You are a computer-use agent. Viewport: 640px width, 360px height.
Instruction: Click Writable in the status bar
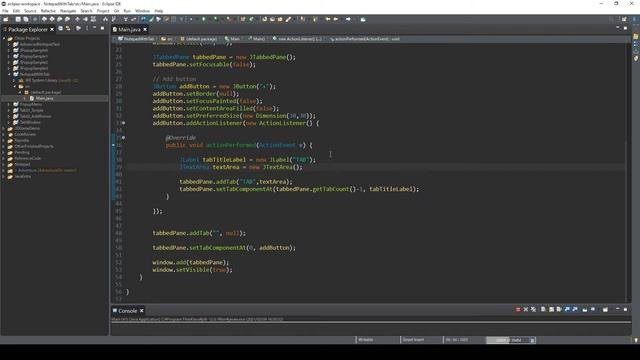(x=366, y=340)
